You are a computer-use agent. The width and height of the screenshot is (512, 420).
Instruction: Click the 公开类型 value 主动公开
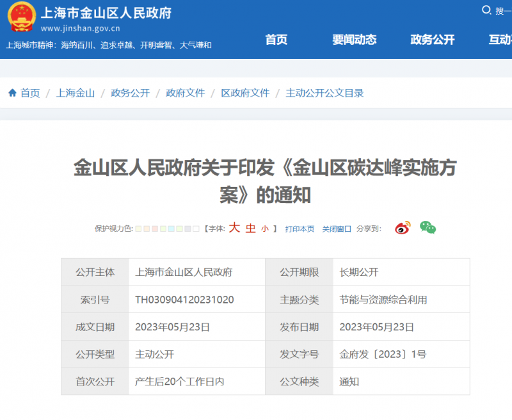tap(154, 354)
